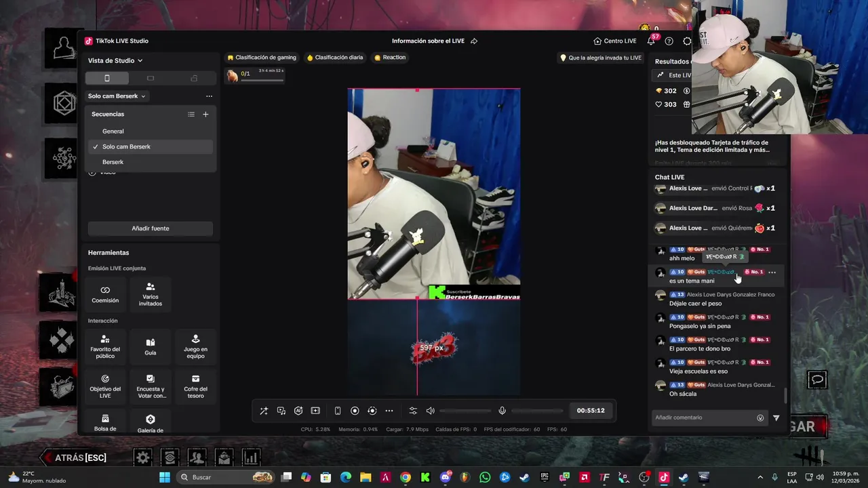Select the Berserk sequence
The width and height of the screenshot is (868, 488).
(x=151, y=162)
